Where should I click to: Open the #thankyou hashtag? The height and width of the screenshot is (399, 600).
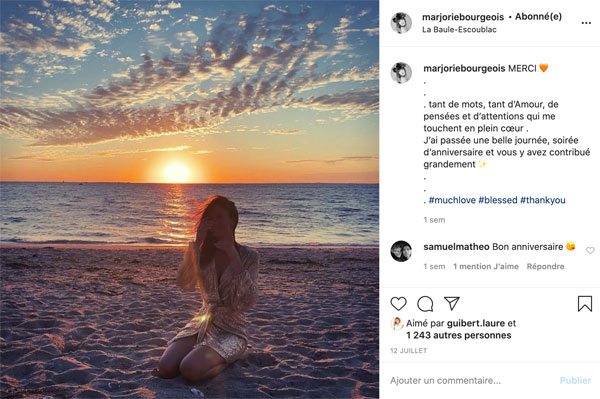click(x=543, y=200)
